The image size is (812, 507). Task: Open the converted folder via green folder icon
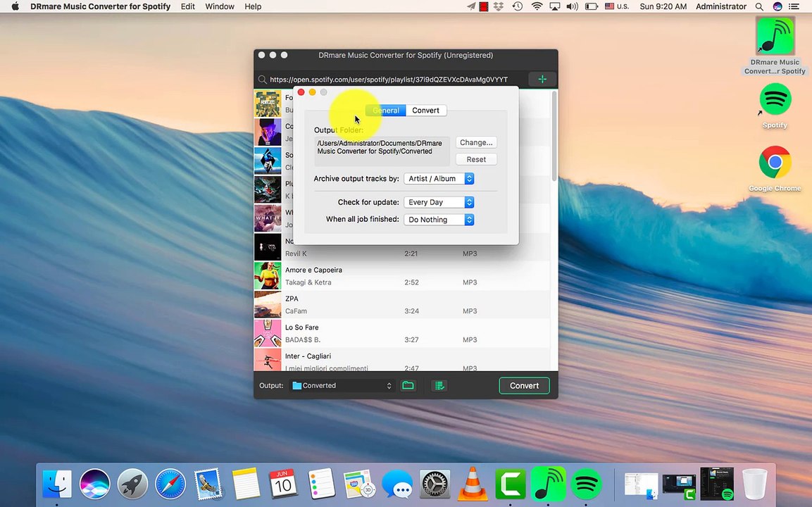point(408,385)
